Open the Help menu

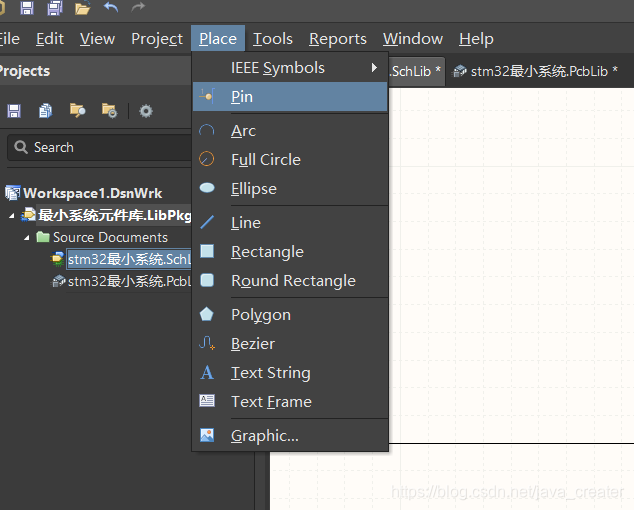(476, 39)
